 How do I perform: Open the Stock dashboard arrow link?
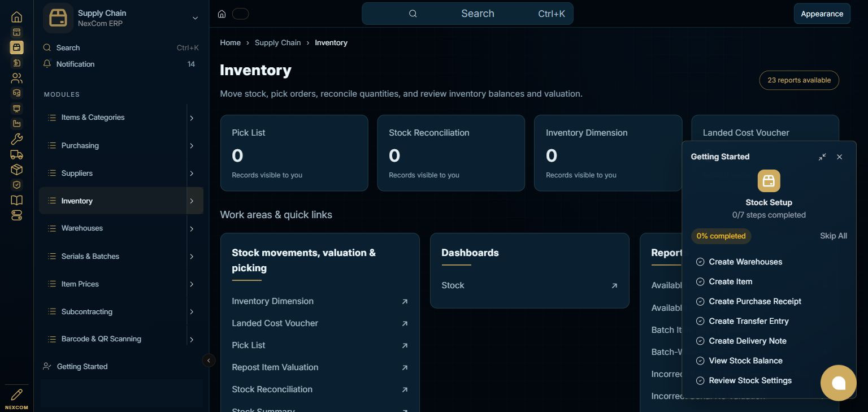pyautogui.click(x=614, y=285)
